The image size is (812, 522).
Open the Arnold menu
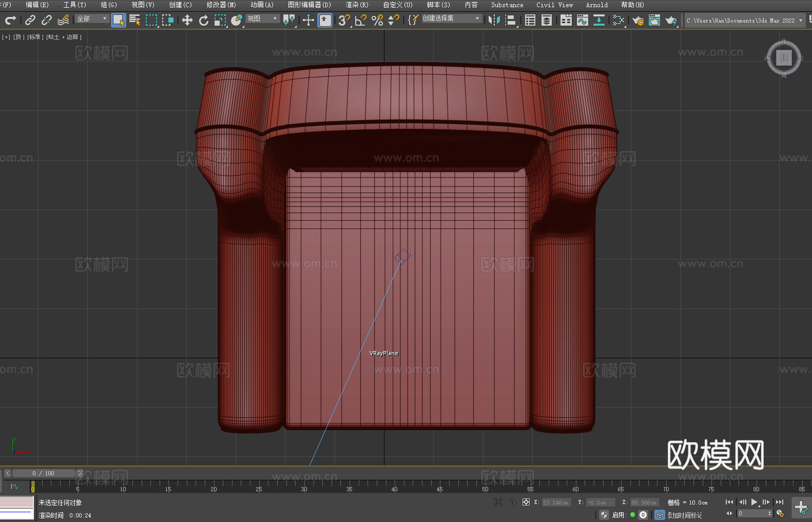tap(597, 5)
